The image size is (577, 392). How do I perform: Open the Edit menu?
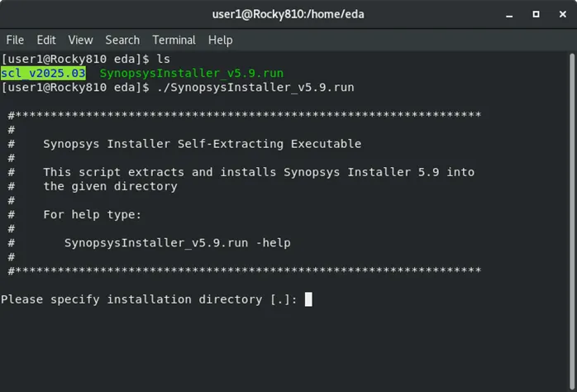point(46,40)
